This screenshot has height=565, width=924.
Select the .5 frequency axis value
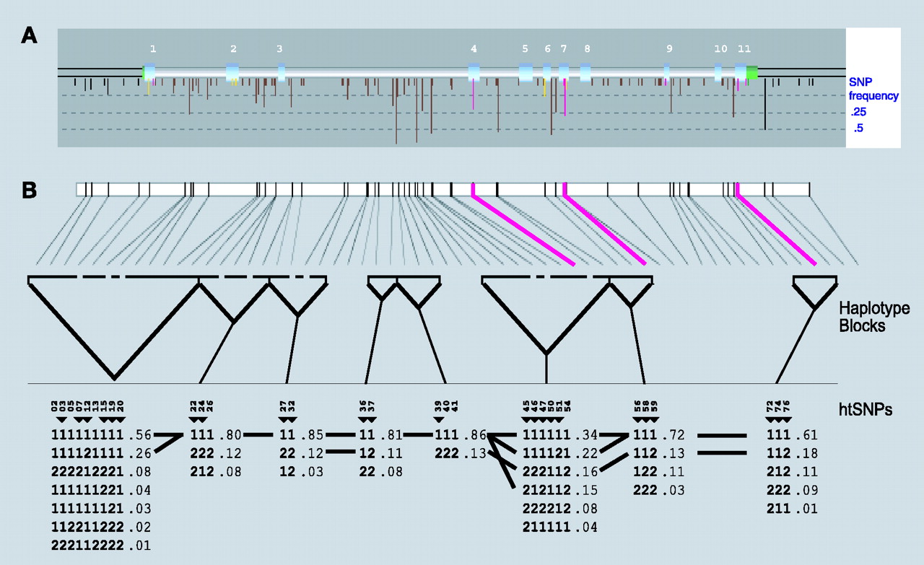click(x=858, y=129)
